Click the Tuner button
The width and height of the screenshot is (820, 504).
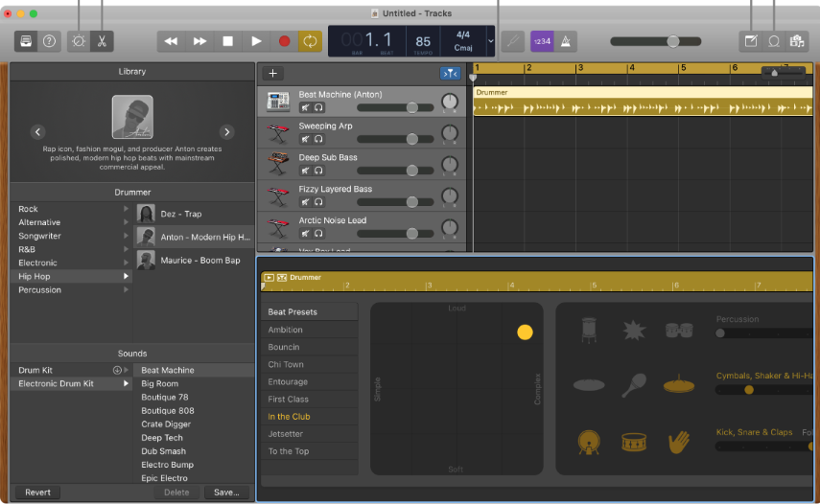tap(513, 41)
